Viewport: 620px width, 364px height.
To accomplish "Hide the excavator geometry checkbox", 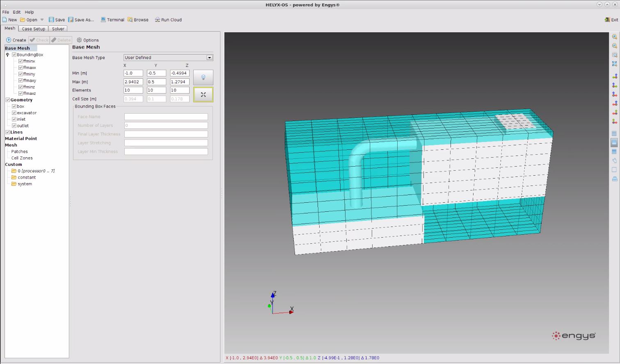I will pyautogui.click(x=14, y=113).
